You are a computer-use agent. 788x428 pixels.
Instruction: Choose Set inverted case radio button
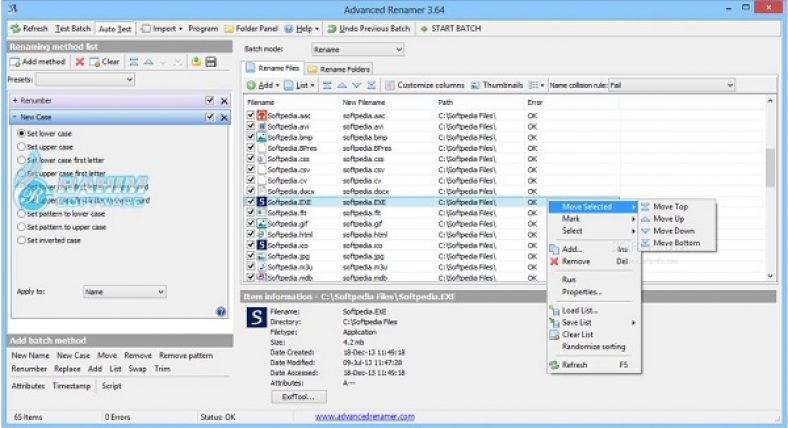tap(22, 240)
